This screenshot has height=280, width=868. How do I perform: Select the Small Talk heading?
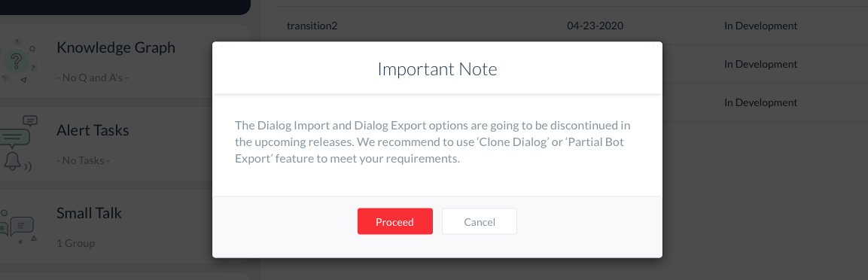click(x=89, y=213)
